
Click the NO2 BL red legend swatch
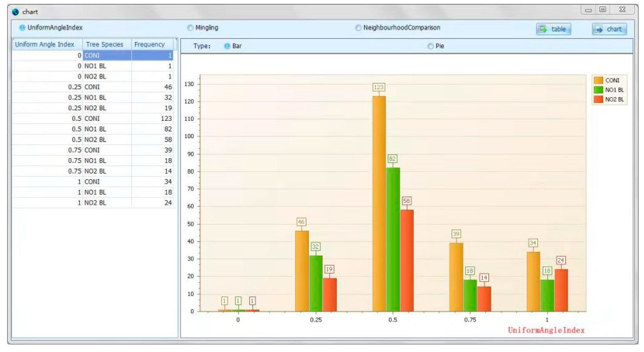[598, 99]
